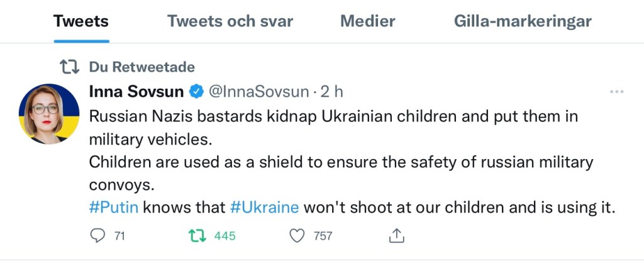Open the Inna Sovsun display name
The image size is (644, 266).
coord(136,92)
